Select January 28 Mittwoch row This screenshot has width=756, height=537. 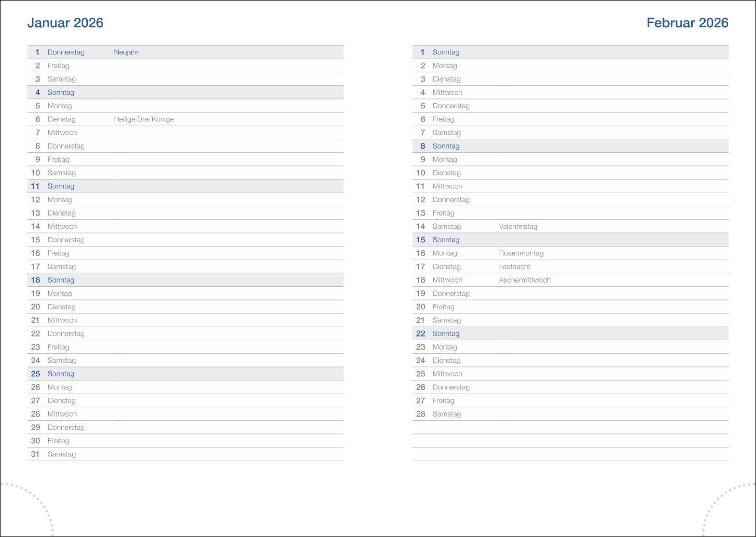[185, 414]
